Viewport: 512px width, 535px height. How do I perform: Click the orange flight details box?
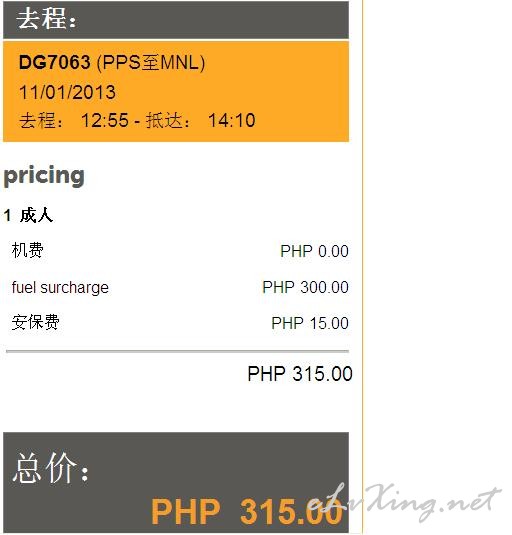pyautogui.click(x=176, y=91)
